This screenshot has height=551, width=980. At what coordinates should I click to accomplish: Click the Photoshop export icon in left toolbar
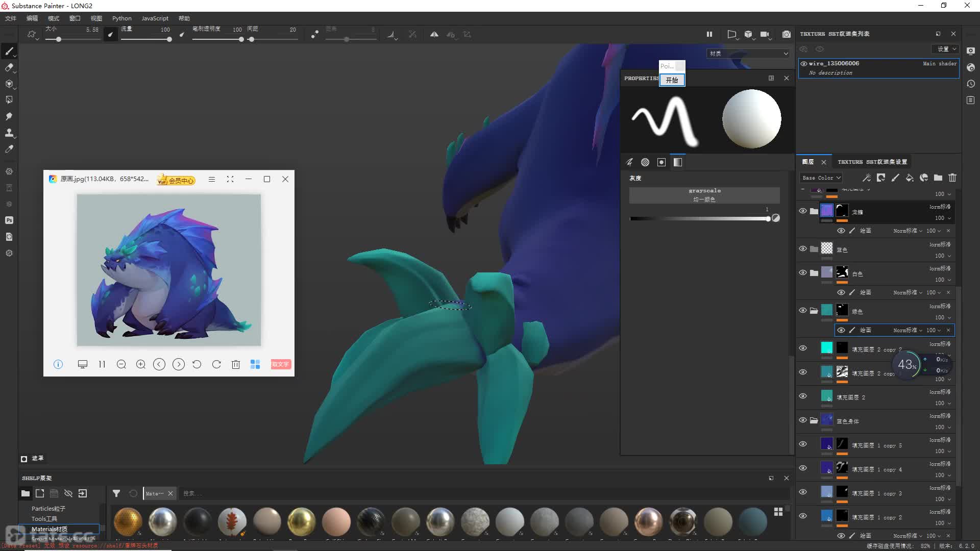(9, 220)
